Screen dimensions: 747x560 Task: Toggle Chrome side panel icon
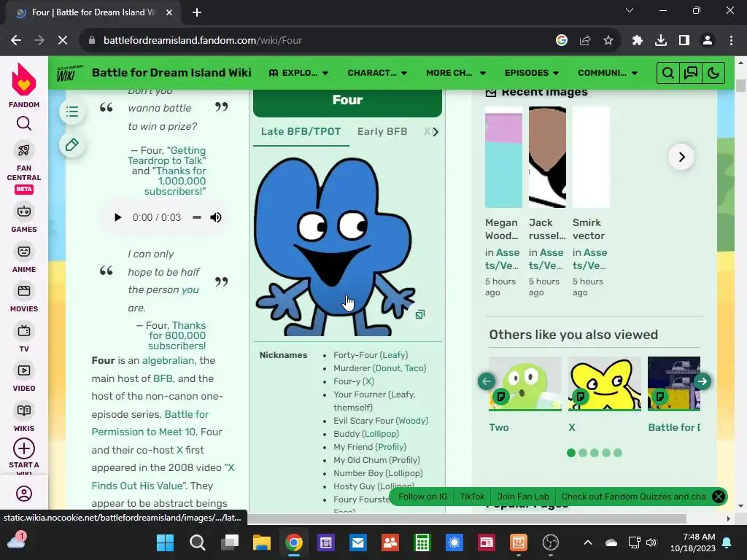pos(684,40)
